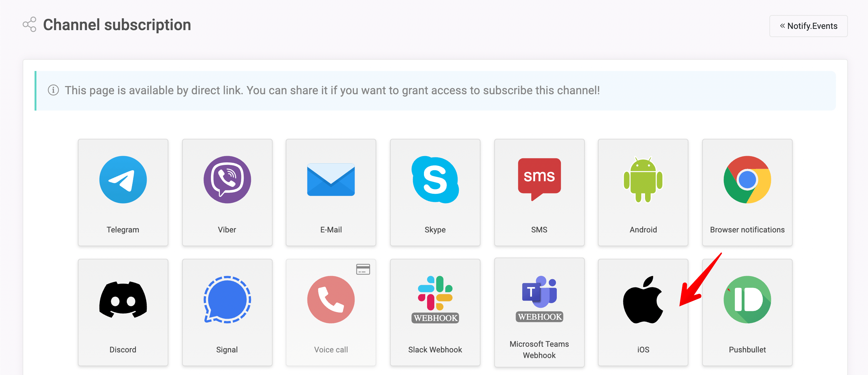Select the Skype logo
Image resolution: width=868 pixels, height=375 pixels.
pyautogui.click(x=435, y=180)
